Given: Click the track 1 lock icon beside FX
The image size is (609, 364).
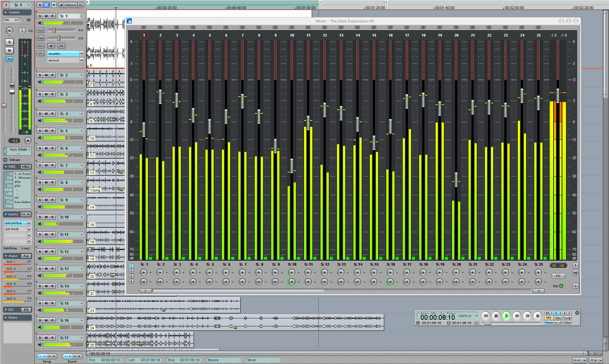Looking at the screenshot, I should coord(51,46).
